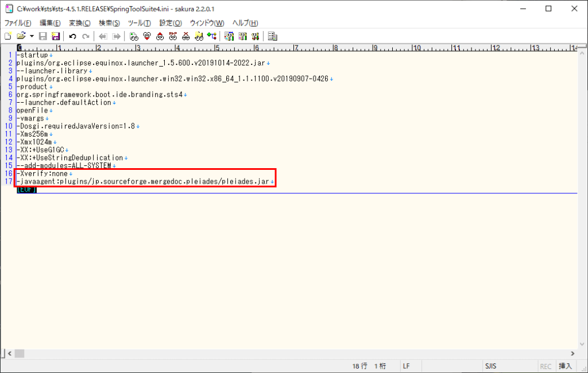Save all open files
The width and height of the screenshot is (588, 373).
pyautogui.click(x=56, y=36)
